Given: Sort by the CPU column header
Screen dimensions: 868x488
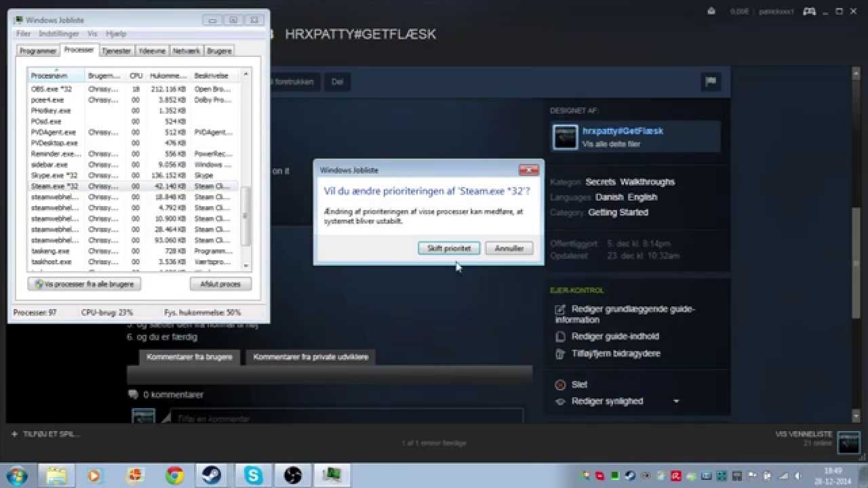Looking at the screenshot, I should 136,75.
